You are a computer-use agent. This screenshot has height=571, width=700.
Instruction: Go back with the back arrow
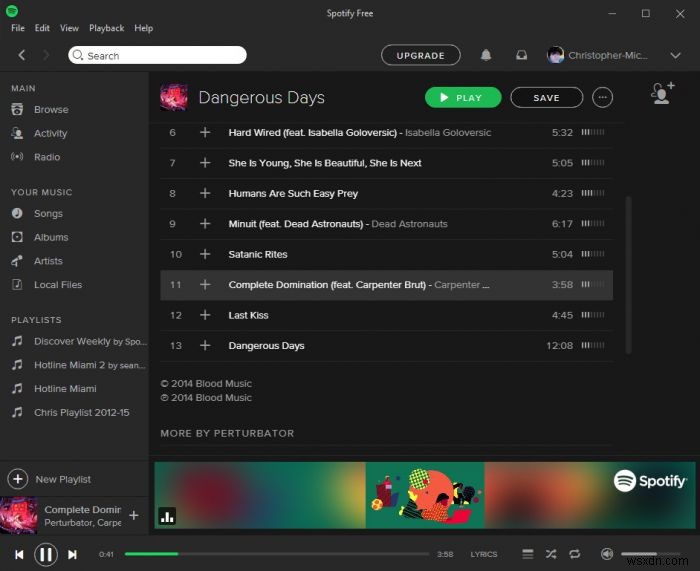tap(21, 55)
